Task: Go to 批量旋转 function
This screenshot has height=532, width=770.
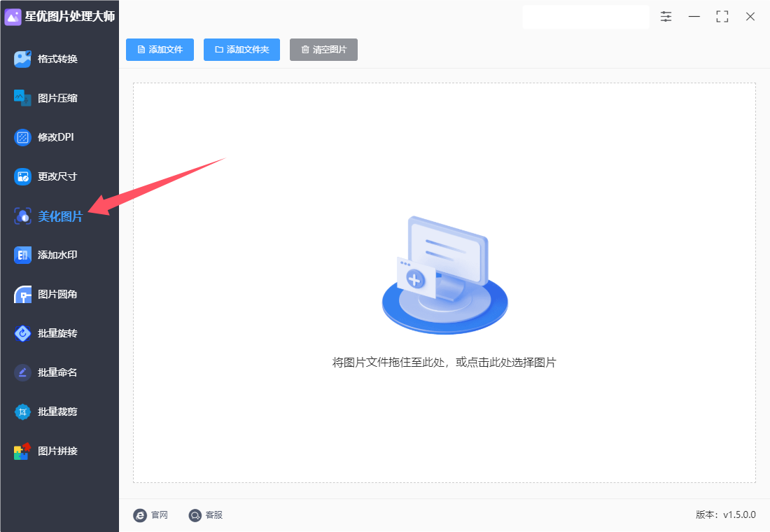Action: point(57,333)
